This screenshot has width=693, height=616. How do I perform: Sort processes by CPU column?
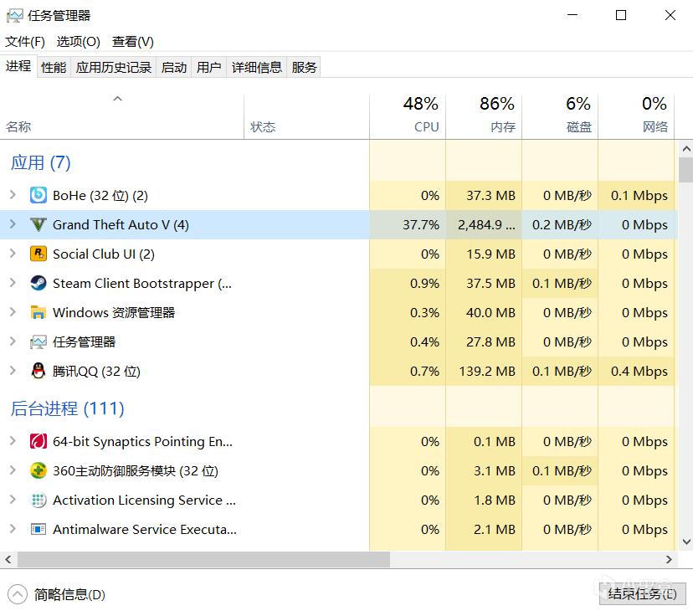[408, 116]
